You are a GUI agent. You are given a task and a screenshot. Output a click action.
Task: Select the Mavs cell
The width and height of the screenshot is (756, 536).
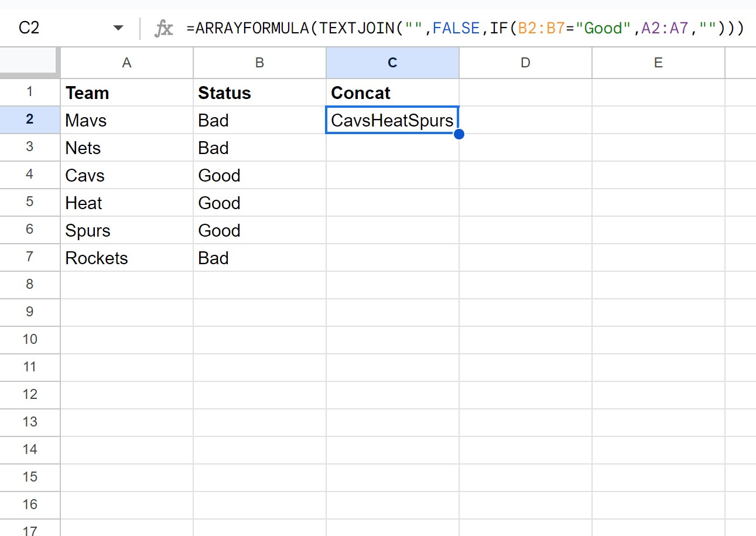click(126, 120)
